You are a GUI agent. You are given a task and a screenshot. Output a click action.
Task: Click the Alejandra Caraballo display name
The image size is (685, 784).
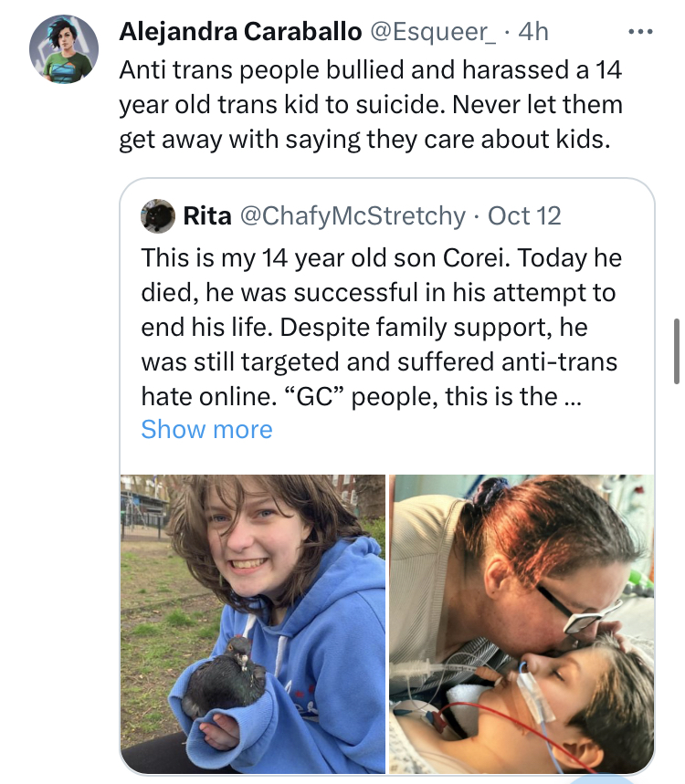pyautogui.click(x=240, y=32)
